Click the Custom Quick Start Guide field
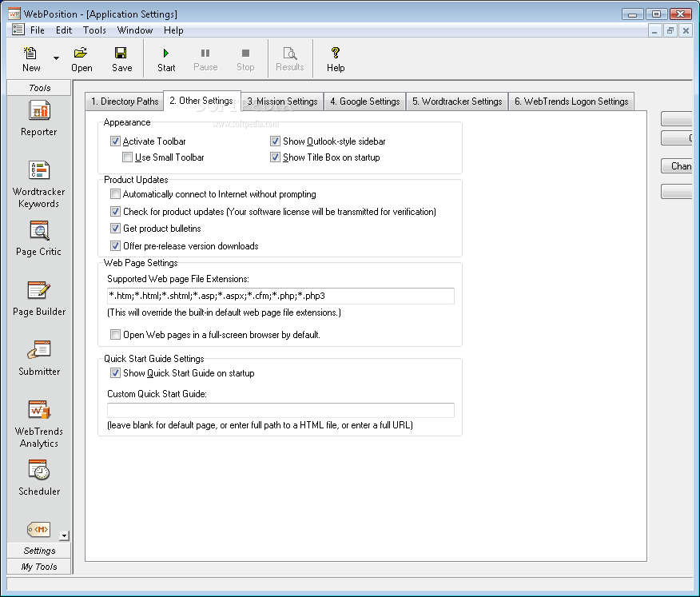Viewport: 700px width, 597px height. pos(280,410)
